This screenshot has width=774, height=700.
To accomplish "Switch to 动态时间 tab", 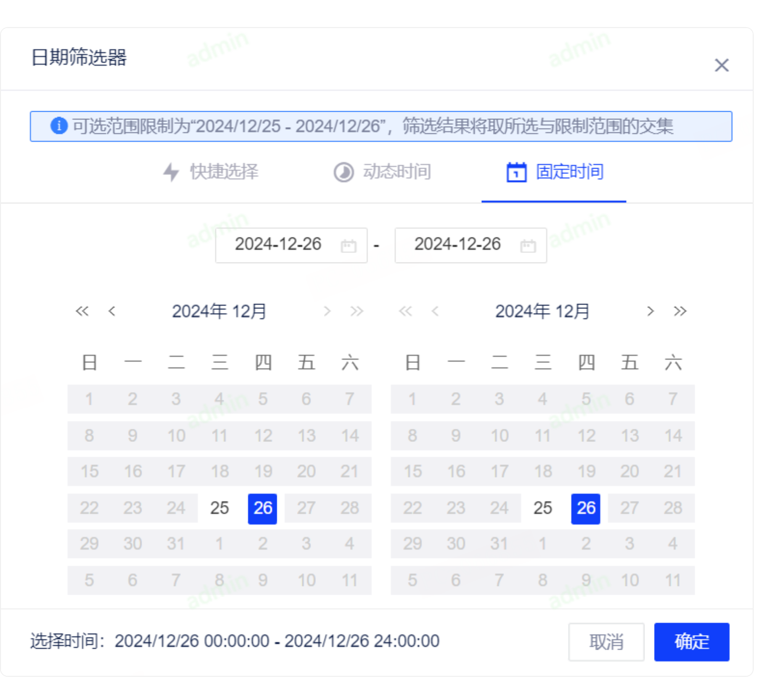I will tap(397, 172).
